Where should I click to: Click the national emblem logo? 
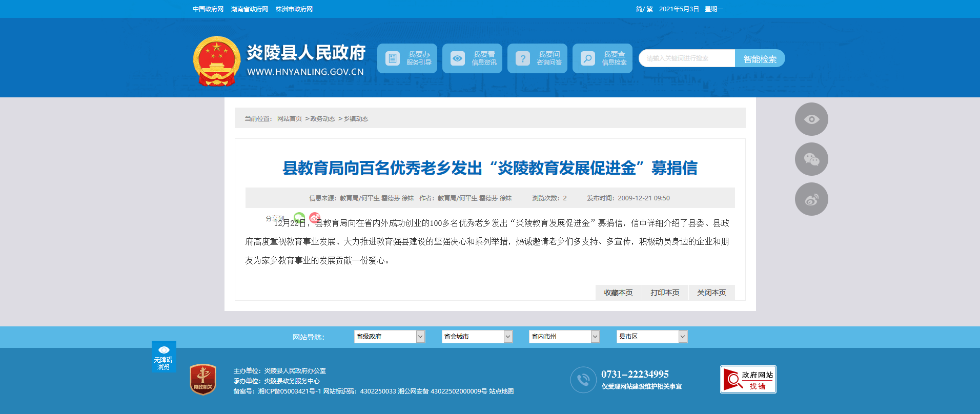tap(216, 61)
